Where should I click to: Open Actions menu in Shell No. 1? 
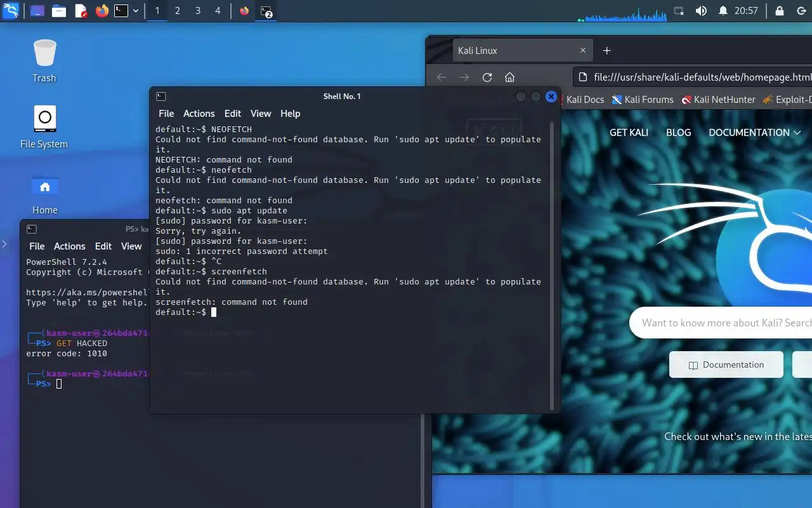199,114
